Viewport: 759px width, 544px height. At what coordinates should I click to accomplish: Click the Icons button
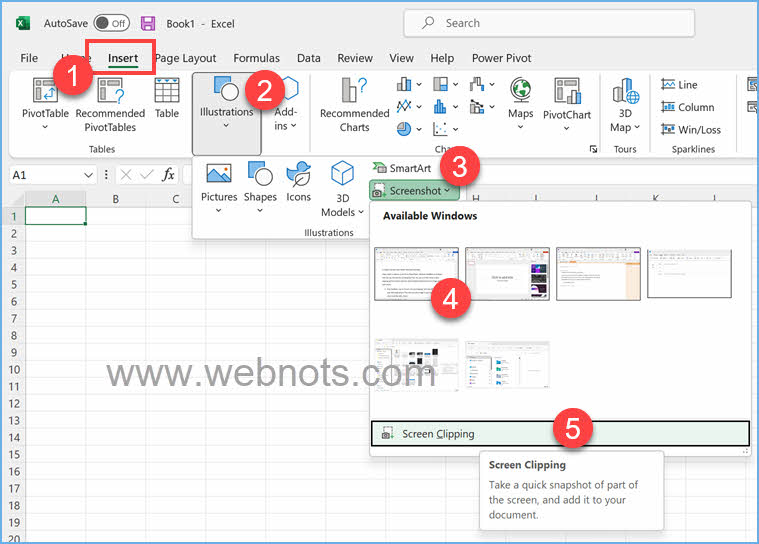click(x=298, y=182)
